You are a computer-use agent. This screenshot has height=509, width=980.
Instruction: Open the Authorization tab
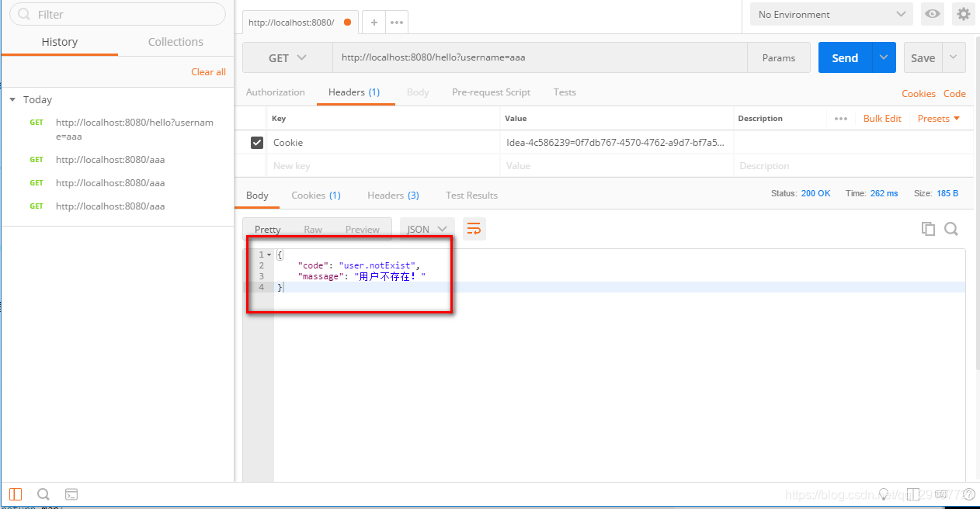(x=276, y=92)
